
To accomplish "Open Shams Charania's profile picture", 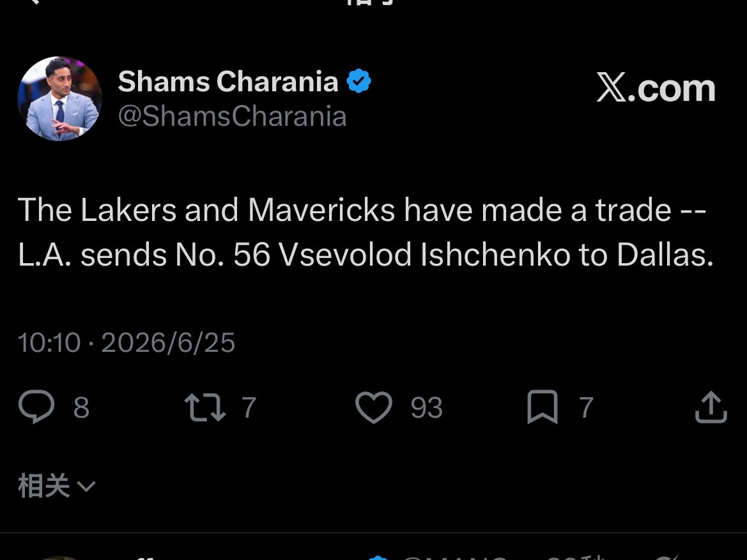I will 59,98.
